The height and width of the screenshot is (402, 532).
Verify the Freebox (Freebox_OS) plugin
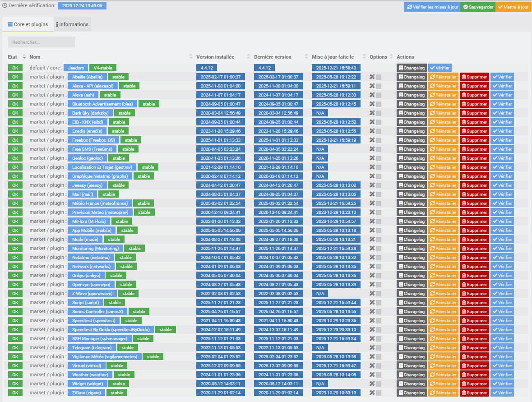pos(502,140)
